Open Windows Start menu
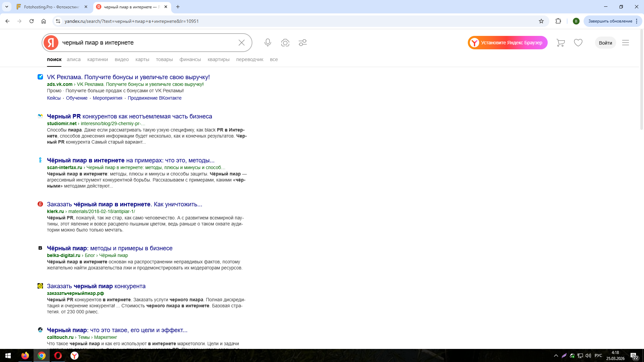644x362 pixels. point(8,356)
